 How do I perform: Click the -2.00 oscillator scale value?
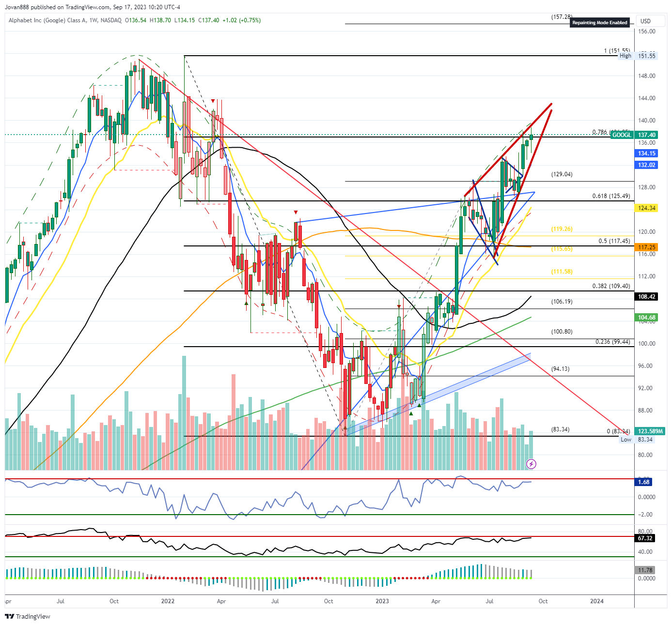coord(646,515)
